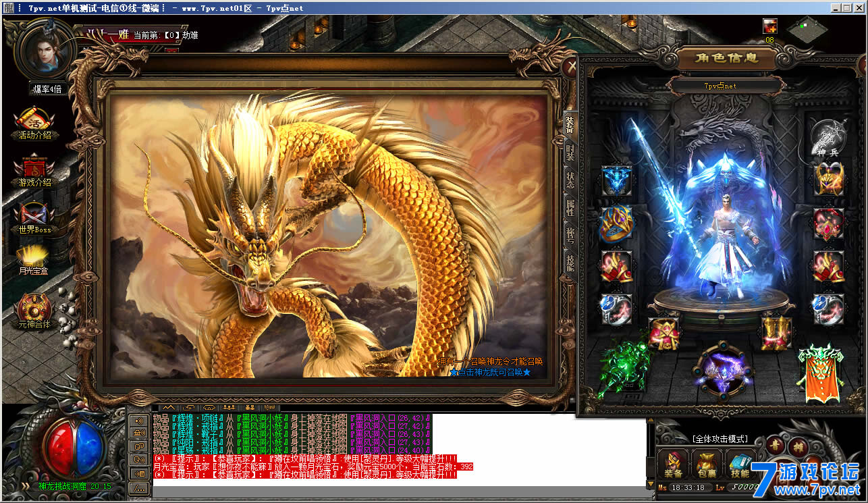The width and height of the screenshot is (868, 503).
Task: Open the 元神合体 icon
Action: coord(34,311)
